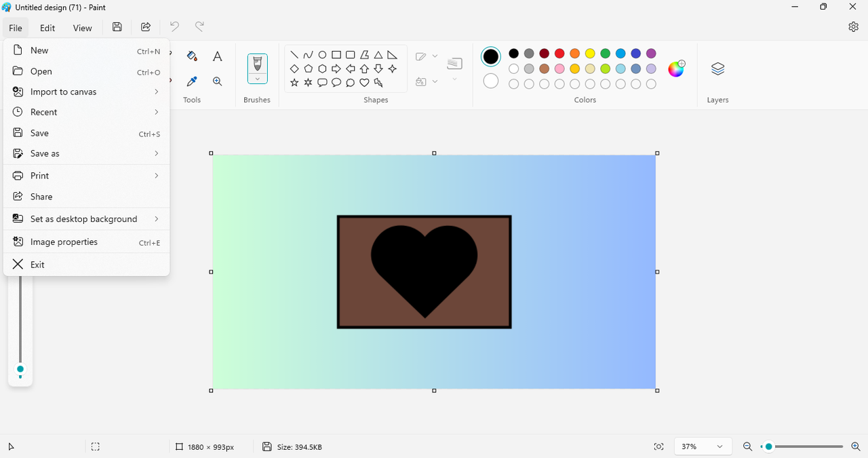Click the Fit to window button
Screen dimensions: 868x458
[658, 446]
